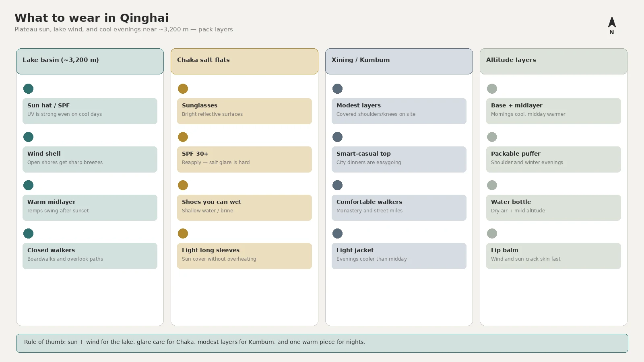Click the slate dot above Modest layers
The image size is (644, 362).
(337, 88)
